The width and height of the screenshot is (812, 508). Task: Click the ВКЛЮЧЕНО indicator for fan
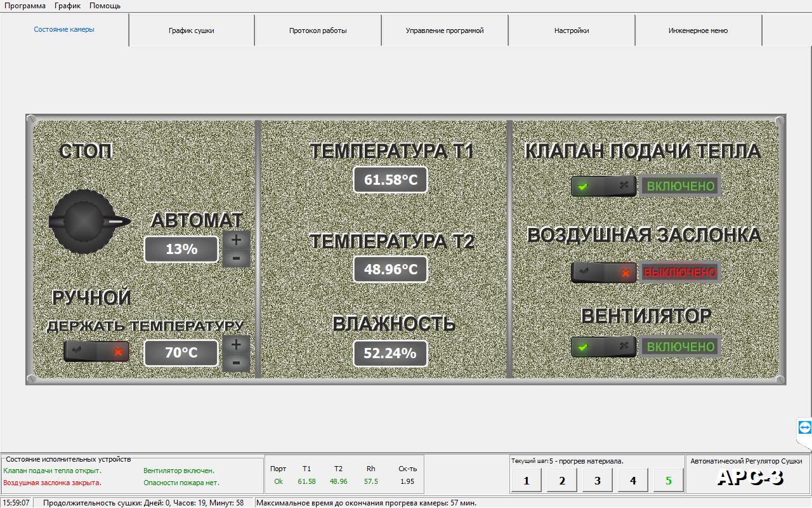click(681, 347)
